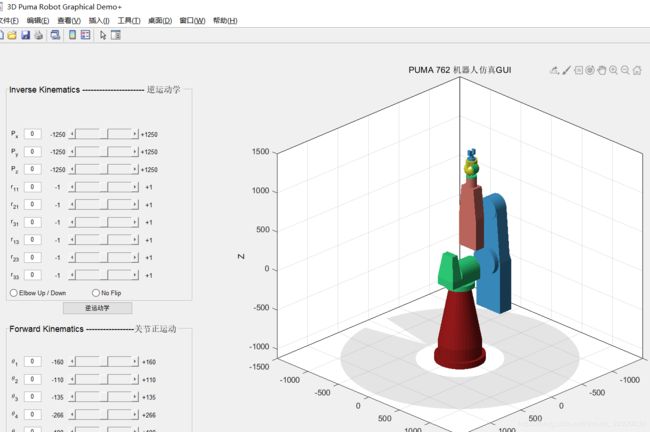Focus the r21 value input field
The height and width of the screenshot is (432, 650).
32,204
